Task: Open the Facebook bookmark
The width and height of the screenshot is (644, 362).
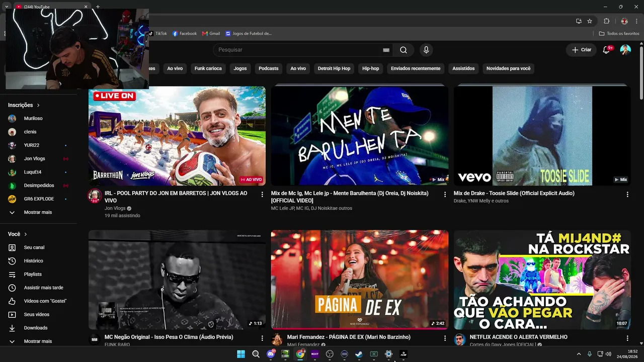Action: pyautogui.click(x=185, y=34)
